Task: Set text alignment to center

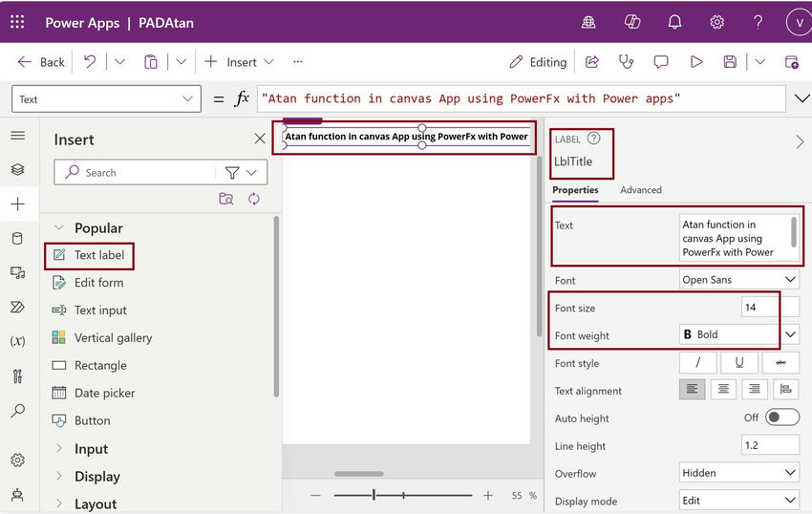Action: pyautogui.click(x=723, y=389)
